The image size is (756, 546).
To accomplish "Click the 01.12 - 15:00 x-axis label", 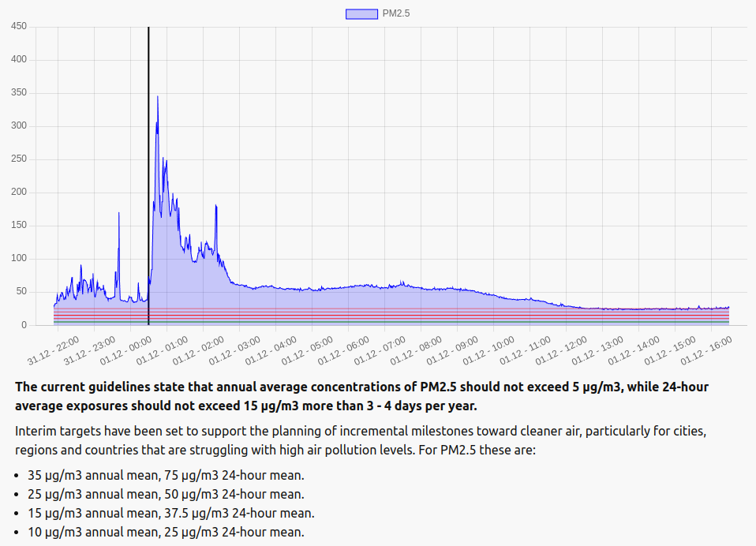I will point(670,350).
